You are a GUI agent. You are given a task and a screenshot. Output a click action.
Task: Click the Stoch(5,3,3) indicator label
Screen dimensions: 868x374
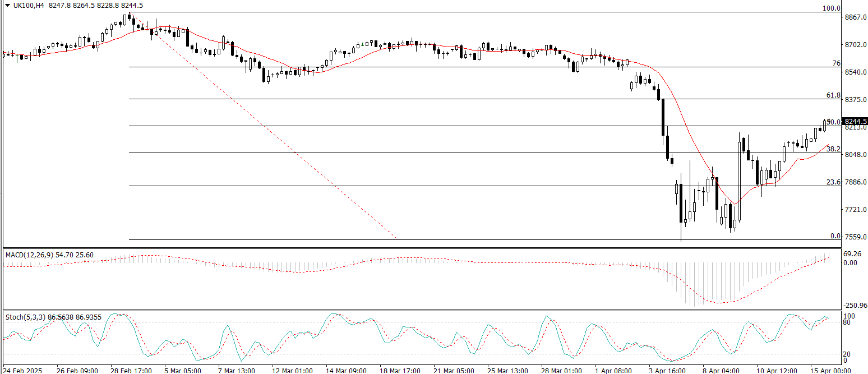(x=26, y=317)
